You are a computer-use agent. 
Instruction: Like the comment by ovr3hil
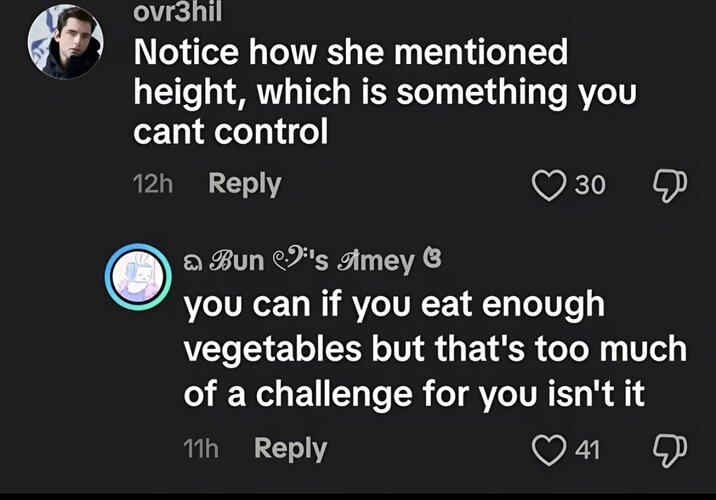pyautogui.click(x=549, y=185)
